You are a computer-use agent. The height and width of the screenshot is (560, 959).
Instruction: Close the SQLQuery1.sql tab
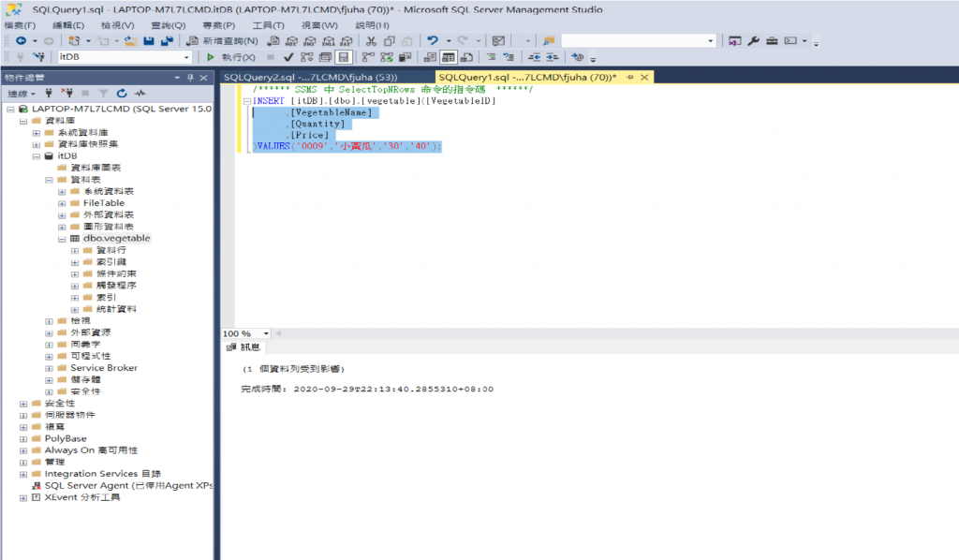(x=644, y=78)
